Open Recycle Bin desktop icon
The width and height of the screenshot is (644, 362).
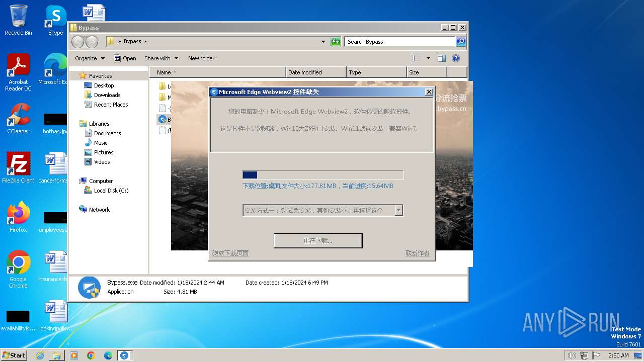coord(18,20)
